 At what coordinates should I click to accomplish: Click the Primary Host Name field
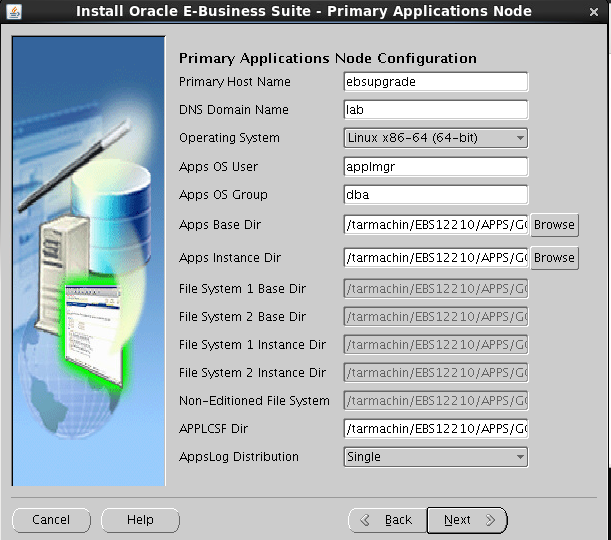[x=436, y=82]
